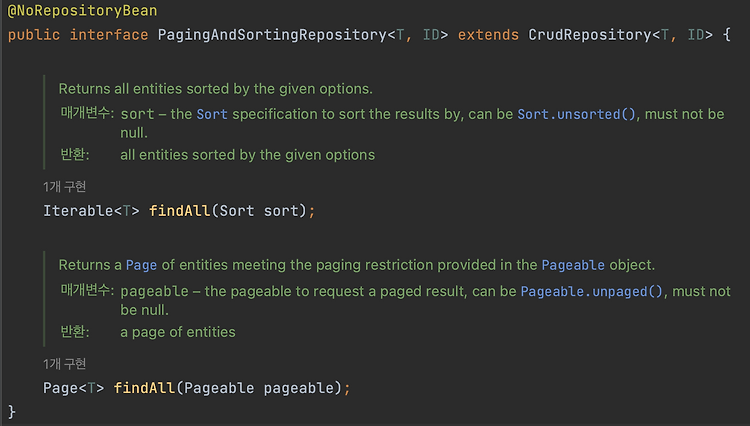Open the Pageable link in second javadoc description
The height and width of the screenshot is (426, 750).
(573, 265)
